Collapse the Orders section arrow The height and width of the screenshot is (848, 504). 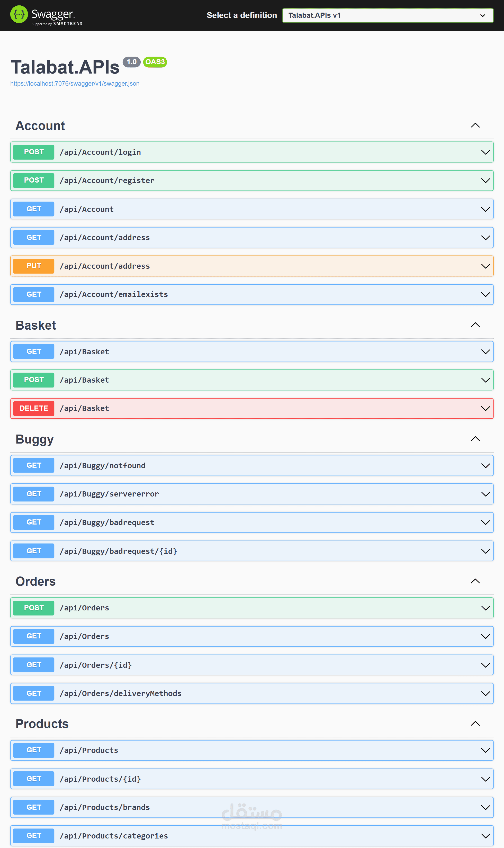(x=475, y=581)
